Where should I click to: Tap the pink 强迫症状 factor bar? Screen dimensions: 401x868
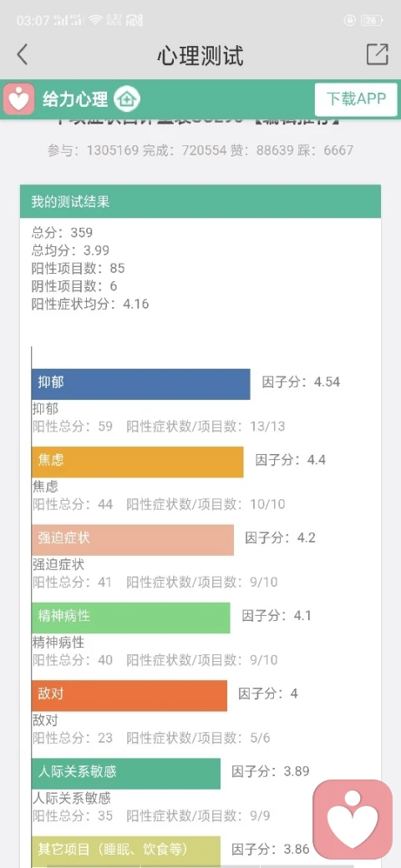[133, 540]
